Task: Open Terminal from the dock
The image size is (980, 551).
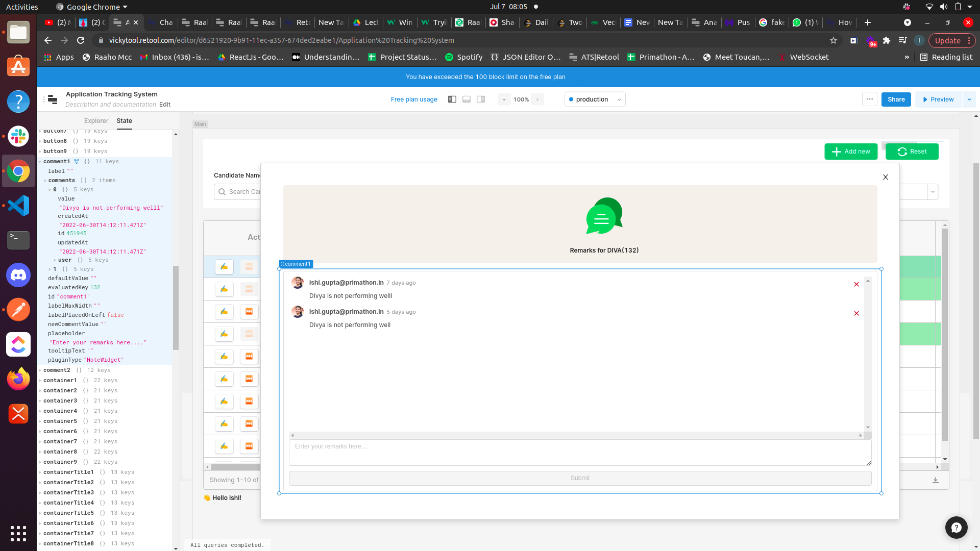Action: tap(18, 240)
